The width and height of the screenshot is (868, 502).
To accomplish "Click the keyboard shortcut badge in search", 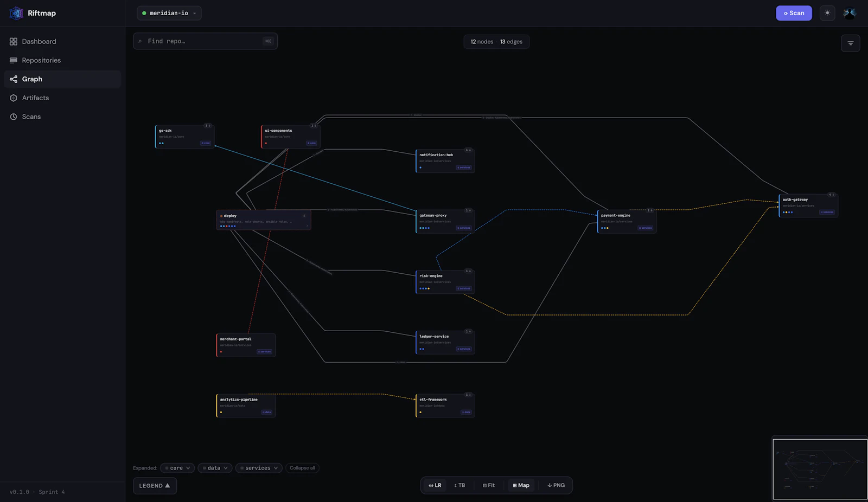I will tap(268, 41).
